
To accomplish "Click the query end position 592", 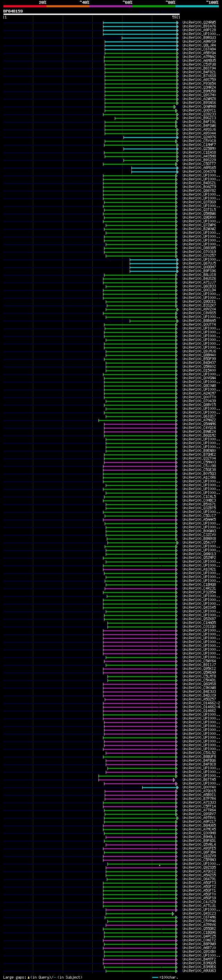I will 175,17.
